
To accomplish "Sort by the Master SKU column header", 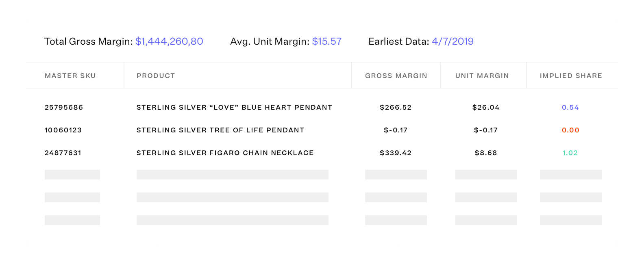I will [x=70, y=76].
